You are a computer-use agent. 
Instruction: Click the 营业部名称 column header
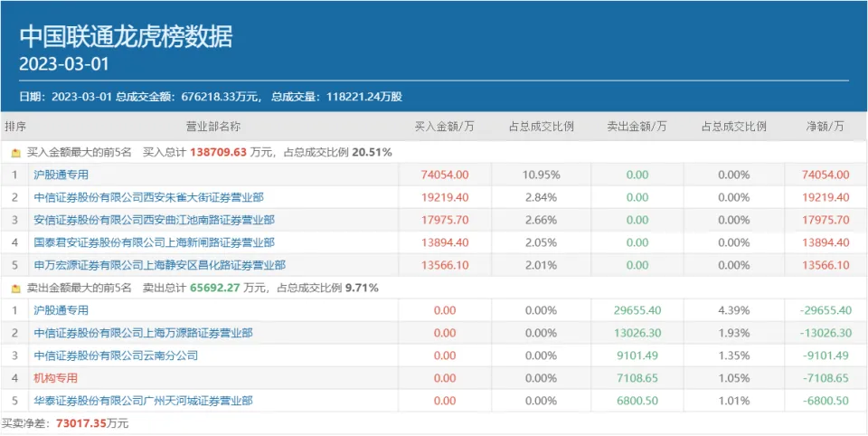[x=213, y=127]
